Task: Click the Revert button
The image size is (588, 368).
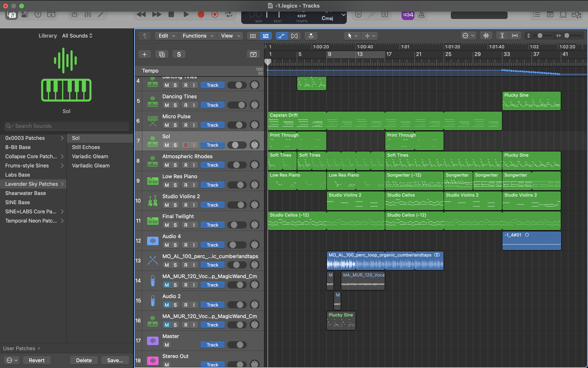Action: pyautogui.click(x=37, y=360)
